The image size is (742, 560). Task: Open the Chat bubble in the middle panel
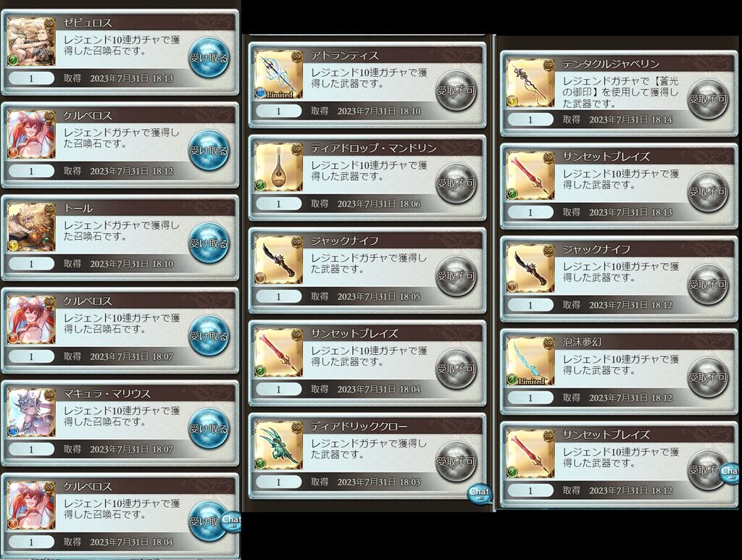point(480,493)
